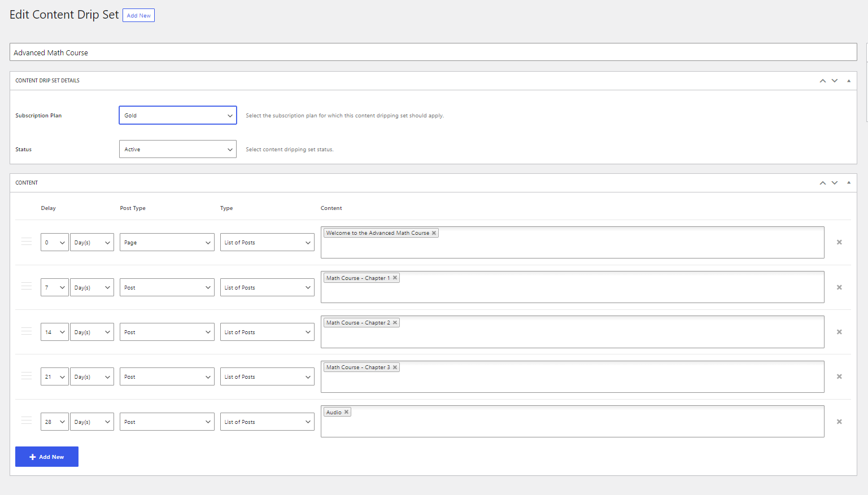Delete the row with 14 day delay
The width and height of the screenshot is (868, 495).
click(x=839, y=332)
